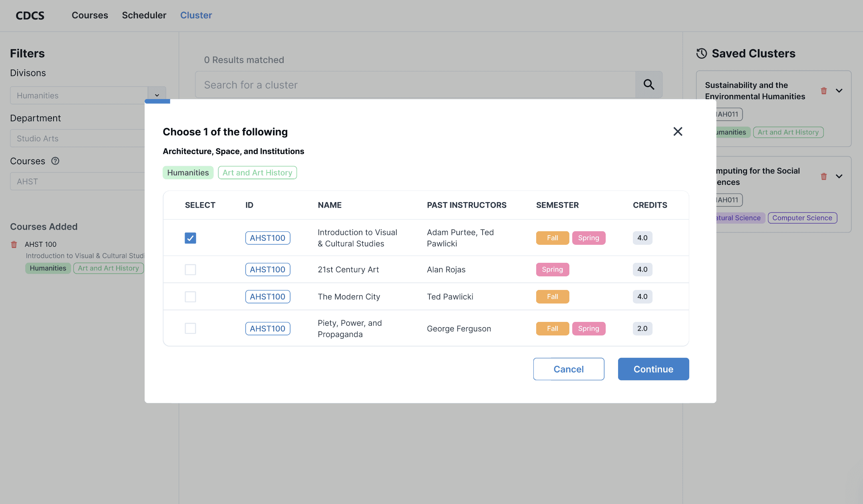The width and height of the screenshot is (863, 504).
Task: Select The Modern City checkbox
Action: coord(190,297)
